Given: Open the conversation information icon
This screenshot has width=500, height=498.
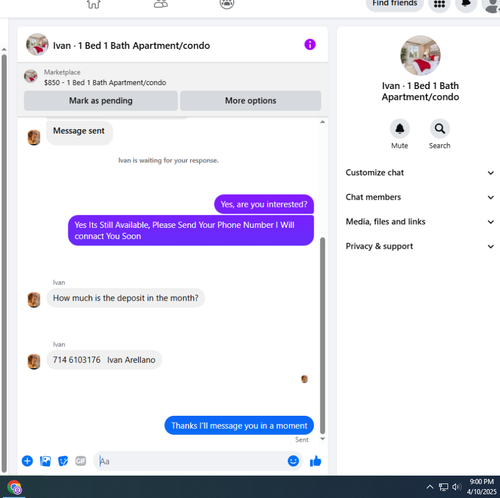Looking at the screenshot, I should click(310, 44).
